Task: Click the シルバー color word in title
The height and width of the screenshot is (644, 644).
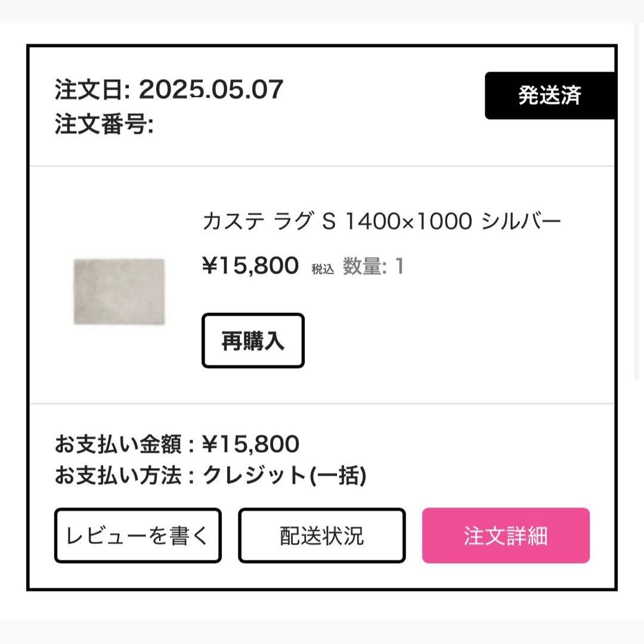Action: click(521, 222)
